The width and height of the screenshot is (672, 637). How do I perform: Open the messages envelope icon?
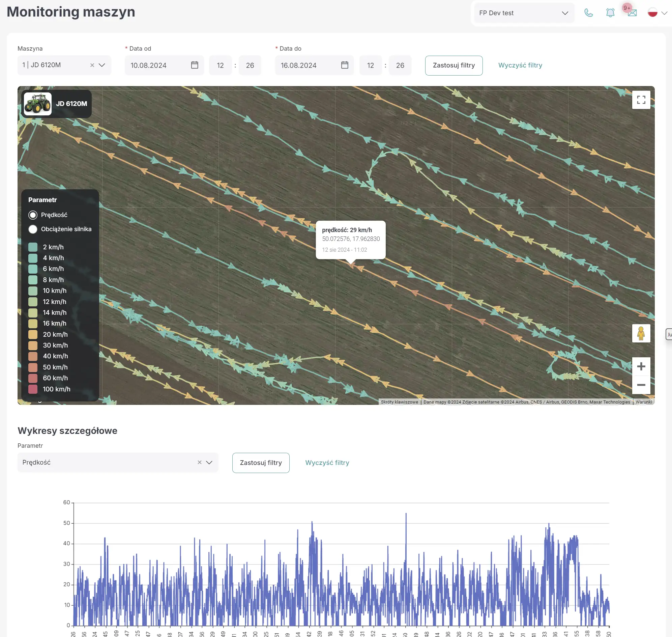tap(632, 13)
